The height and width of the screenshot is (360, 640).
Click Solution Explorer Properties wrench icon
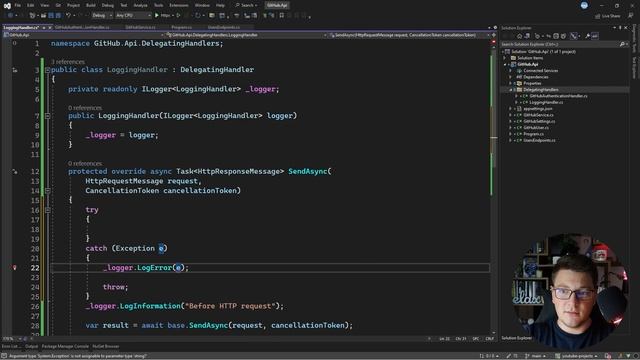point(587,36)
